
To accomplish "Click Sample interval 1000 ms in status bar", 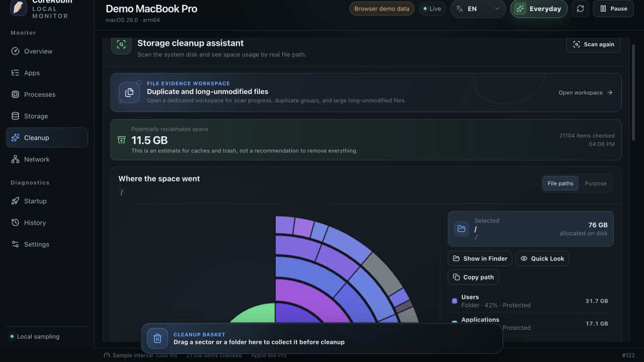I will coord(141,355).
